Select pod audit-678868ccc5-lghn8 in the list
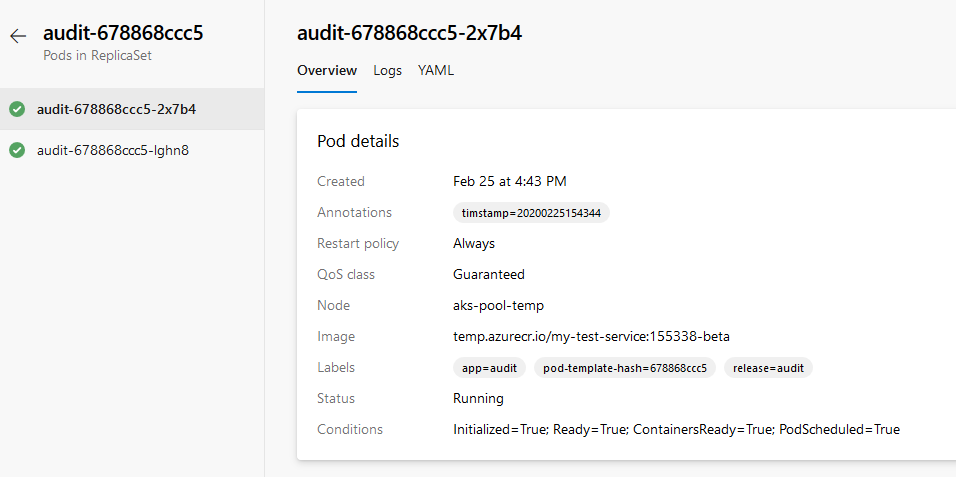 pyautogui.click(x=112, y=151)
